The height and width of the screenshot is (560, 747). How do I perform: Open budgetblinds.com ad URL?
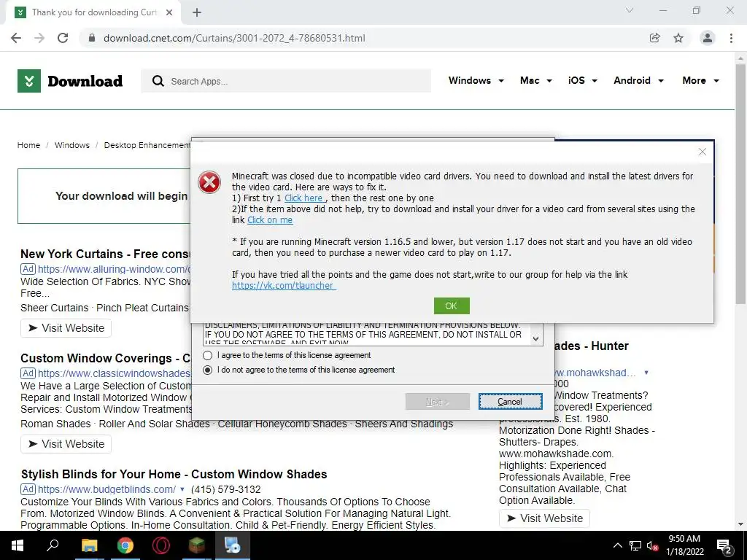click(107, 489)
